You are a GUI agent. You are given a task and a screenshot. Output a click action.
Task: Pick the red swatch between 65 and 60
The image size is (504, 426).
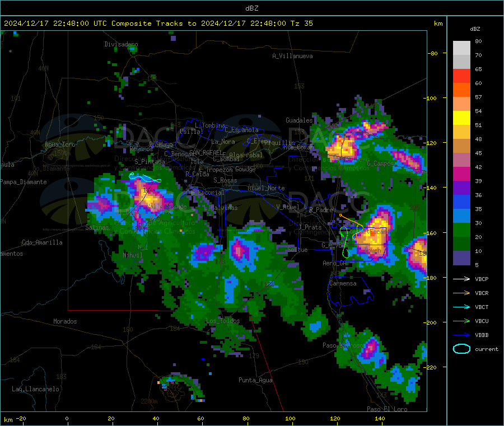tap(461, 76)
